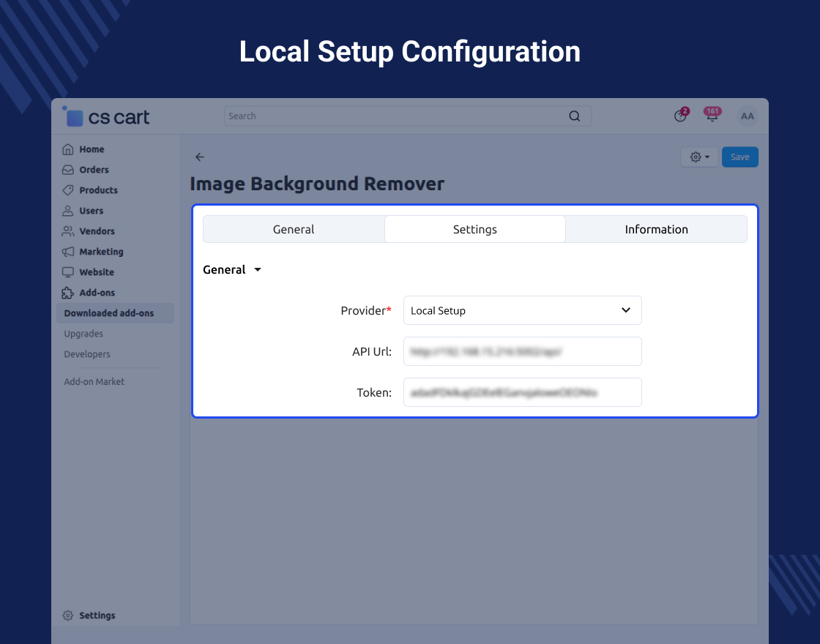Open the AA user avatar menu
This screenshot has width=820, height=644.
(747, 116)
